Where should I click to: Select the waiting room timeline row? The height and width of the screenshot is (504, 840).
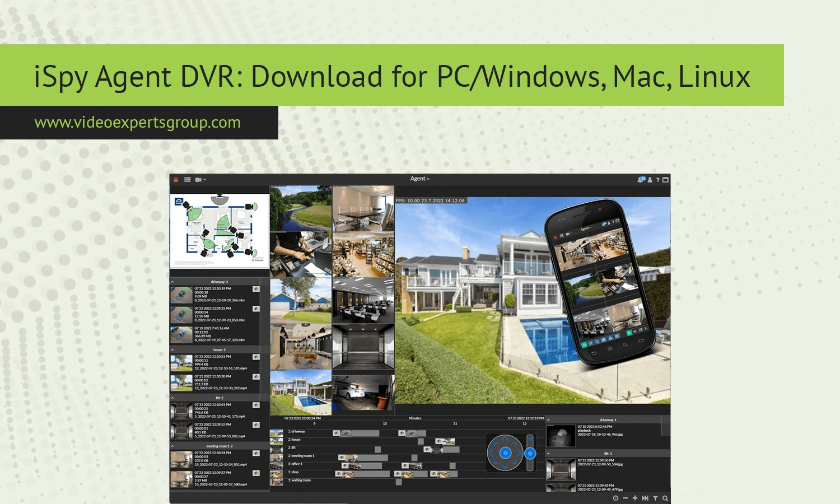299,480
